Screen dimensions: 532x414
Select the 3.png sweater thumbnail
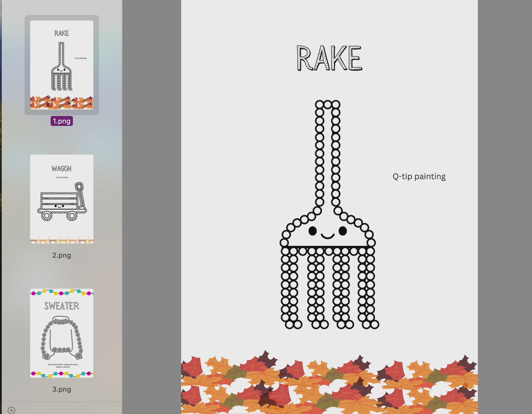[61, 333]
